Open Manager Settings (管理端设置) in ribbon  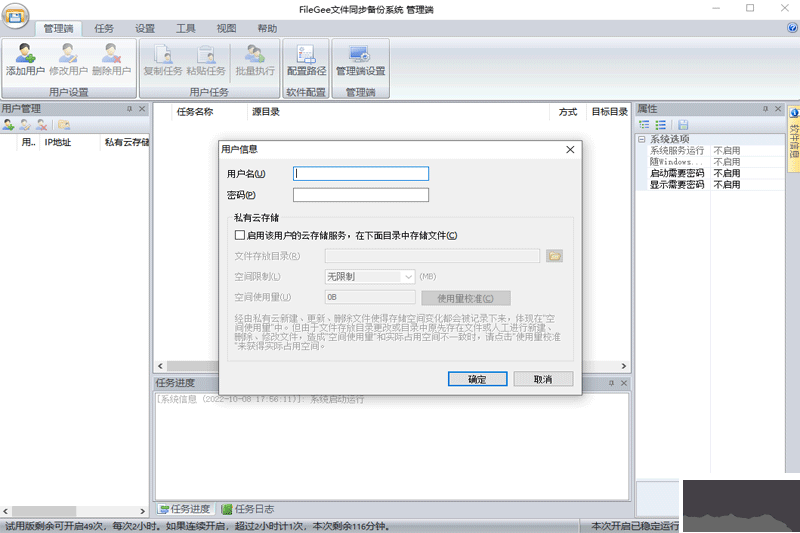tap(360, 60)
